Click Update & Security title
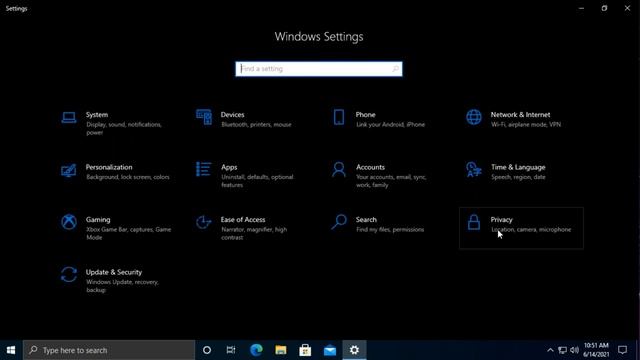The image size is (640, 360). (x=114, y=272)
